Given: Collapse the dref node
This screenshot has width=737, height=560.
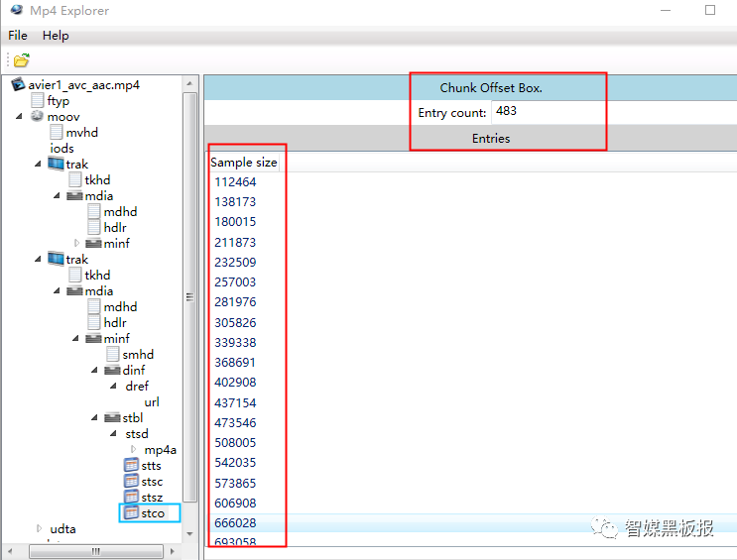Looking at the screenshot, I should click(x=113, y=386).
